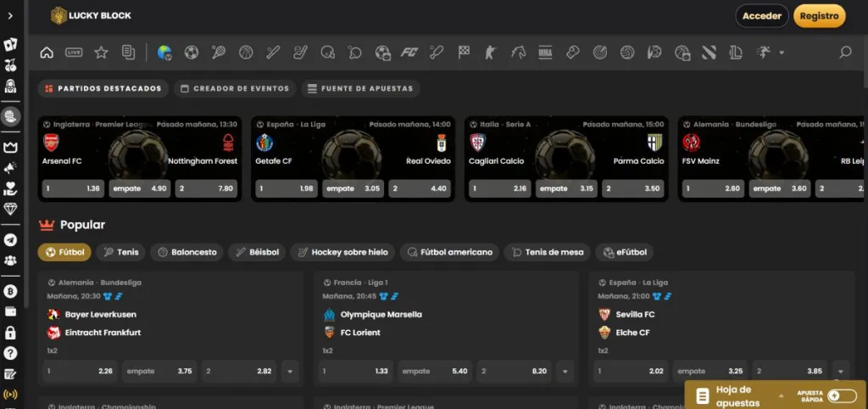Switch to Partidos Destacados tab
This screenshot has height=409, width=868.
103,88
